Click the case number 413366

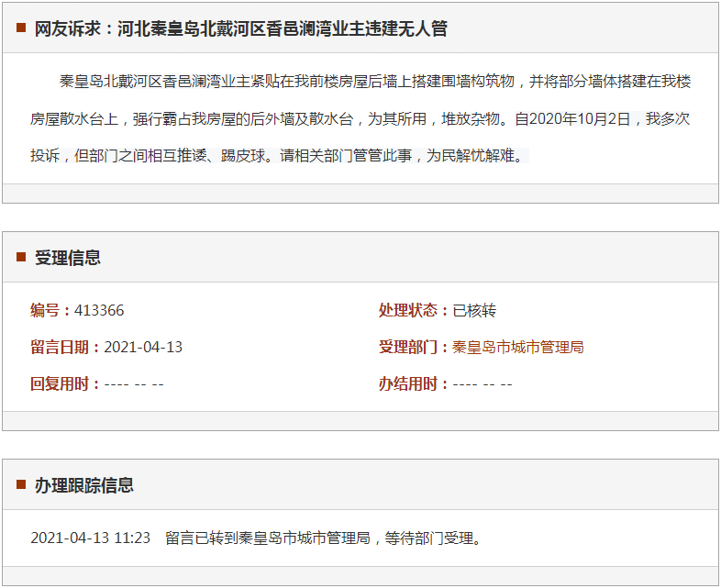[x=99, y=310]
